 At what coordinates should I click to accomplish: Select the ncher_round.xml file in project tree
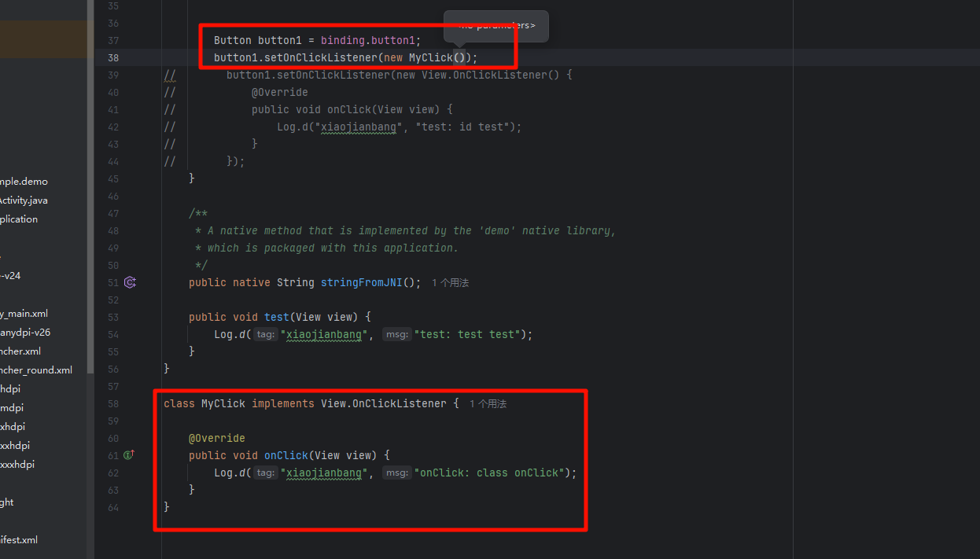pyautogui.click(x=36, y=370)
